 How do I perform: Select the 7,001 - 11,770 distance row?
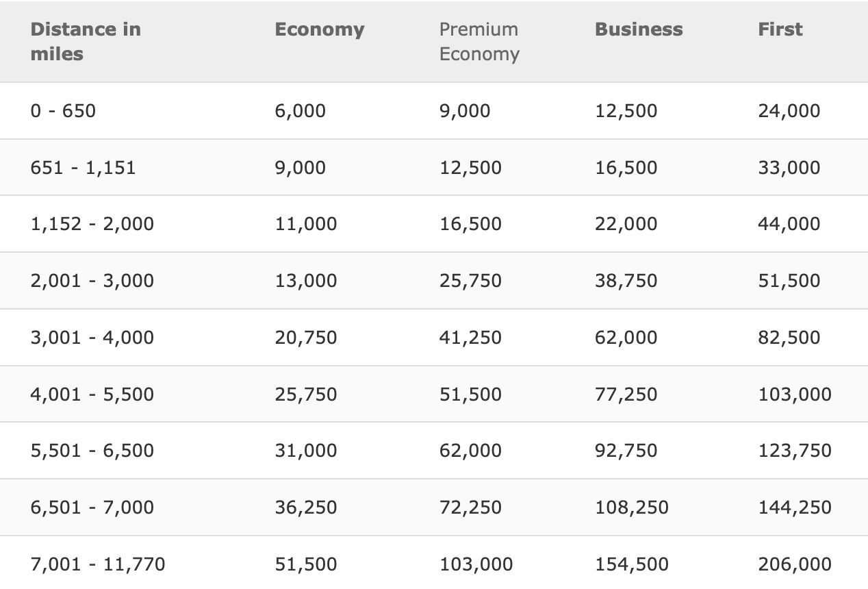point(434,563)
